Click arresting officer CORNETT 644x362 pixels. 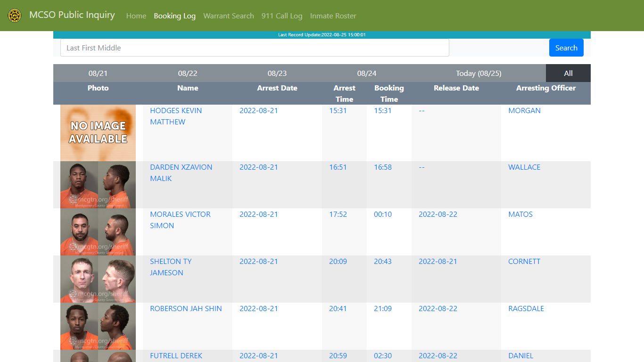[x=524, y=261]
